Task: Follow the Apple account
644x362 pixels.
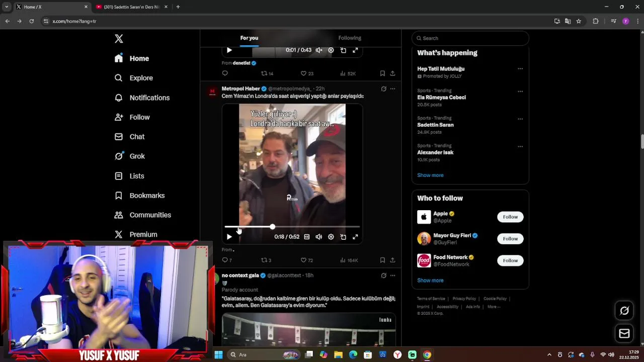Action: tap(510, 217)
